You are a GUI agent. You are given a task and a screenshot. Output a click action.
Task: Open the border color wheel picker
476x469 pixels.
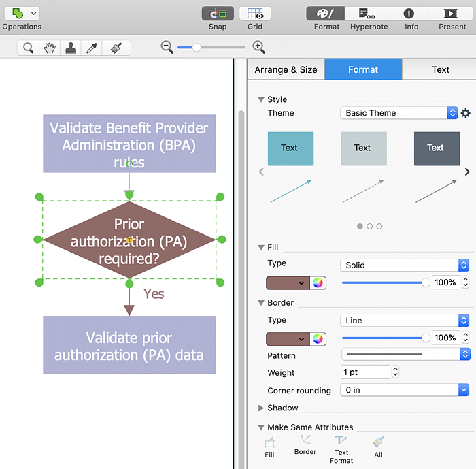tap(318, 339)
